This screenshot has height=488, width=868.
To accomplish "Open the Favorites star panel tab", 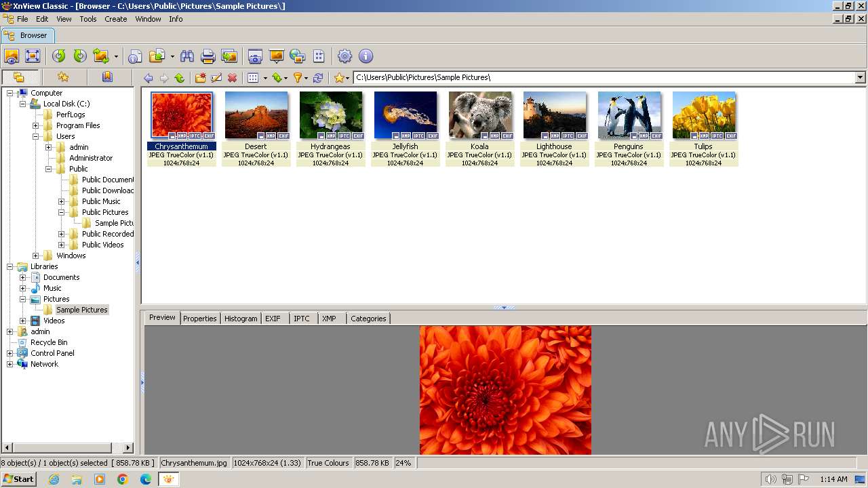I will tap(63, 77).
